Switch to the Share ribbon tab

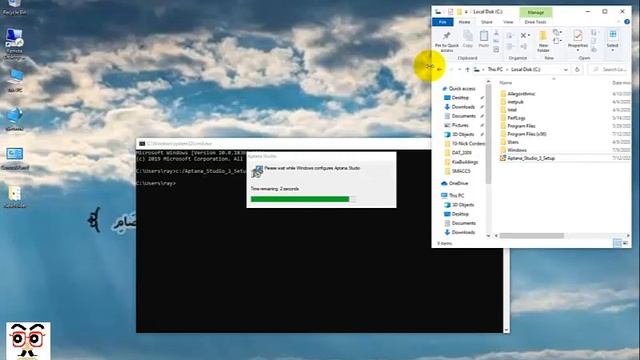pyautogui.click(x=487, y=22)
